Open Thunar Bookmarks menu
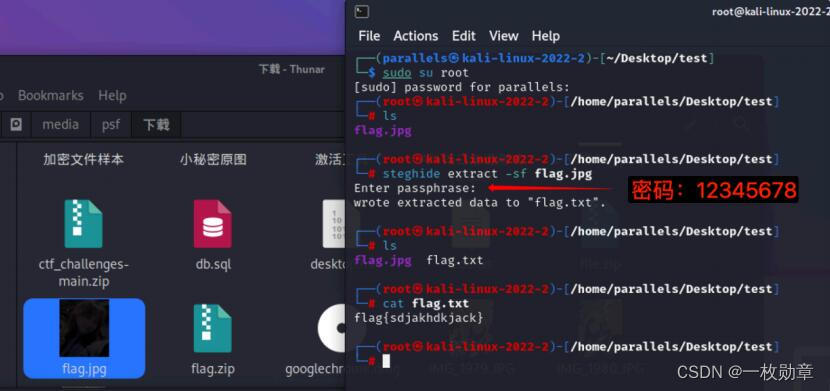Image resolution: width=830 pixels, height=391 pixels. pyautogui.click(x=50, y=96)
